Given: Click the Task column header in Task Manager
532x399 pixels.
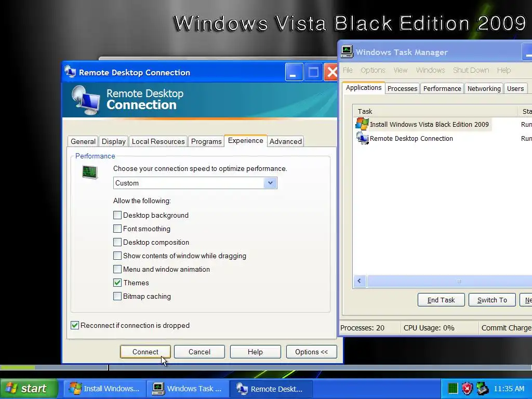Looking at the screenshot, I should pos(435,111).
